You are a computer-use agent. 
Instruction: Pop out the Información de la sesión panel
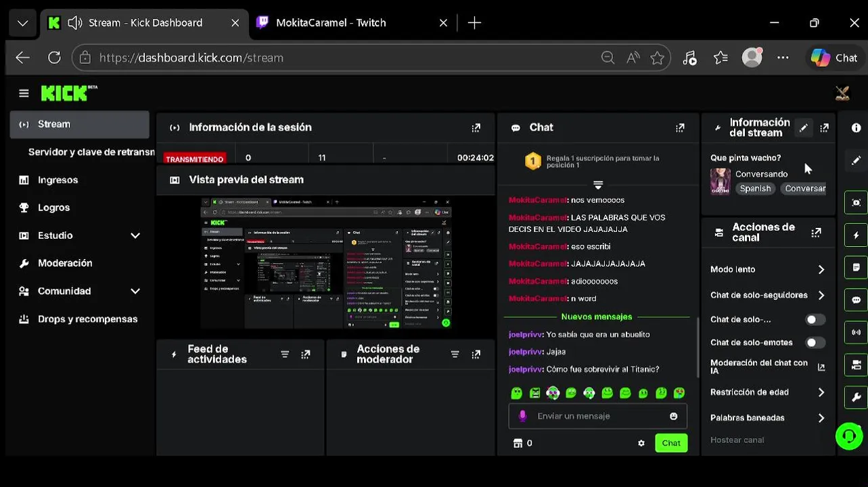[476, 127]
